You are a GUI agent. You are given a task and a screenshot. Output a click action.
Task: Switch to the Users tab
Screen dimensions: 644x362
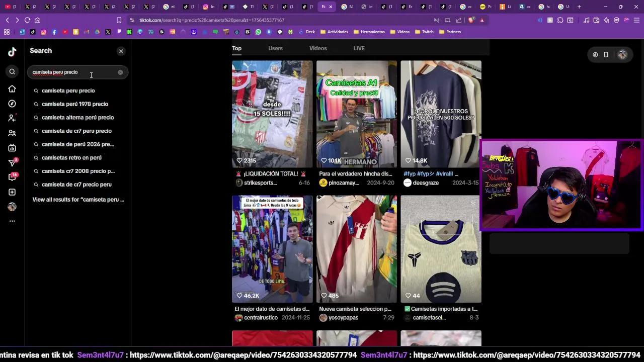click(275, 48)
